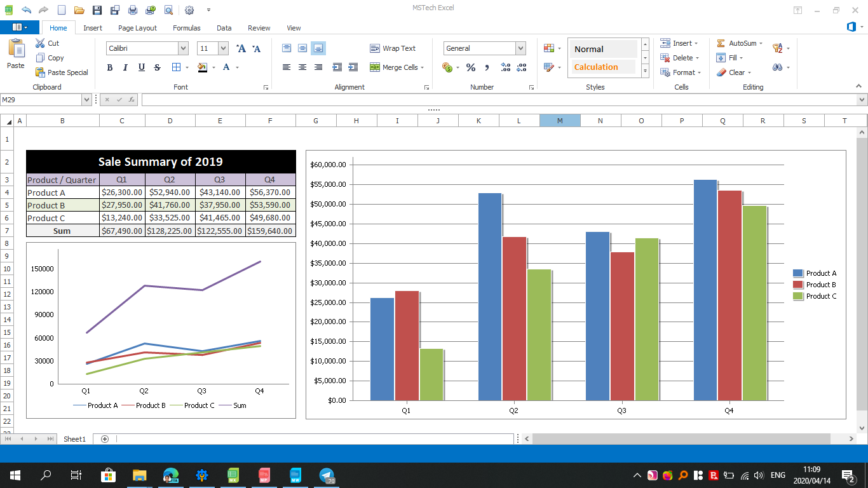This screenshot has height=488, width=868.
Task: Click the Fill Color paint bucket swatch
Action: (x=202, y=67)
